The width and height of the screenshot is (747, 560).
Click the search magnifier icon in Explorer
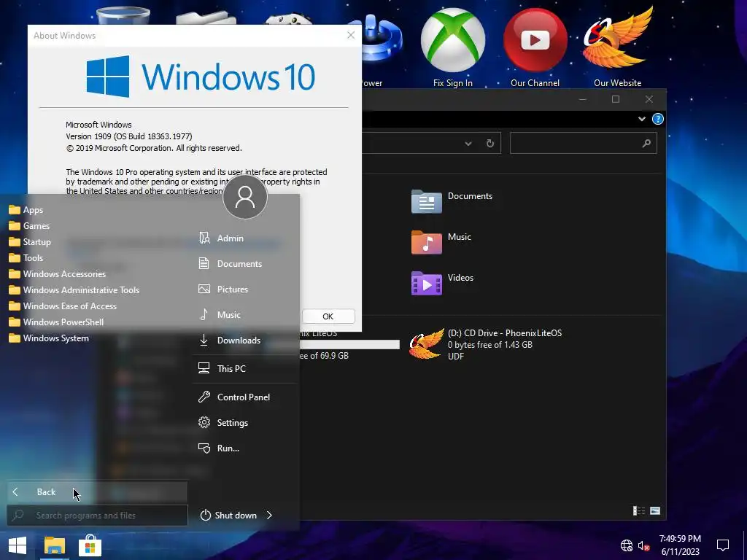coord(646,143)
